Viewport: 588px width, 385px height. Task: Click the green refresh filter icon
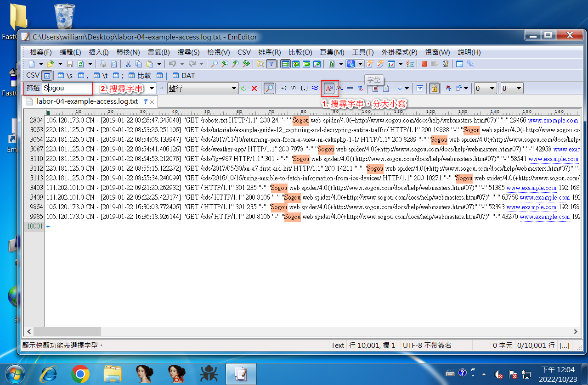point(243,88)
